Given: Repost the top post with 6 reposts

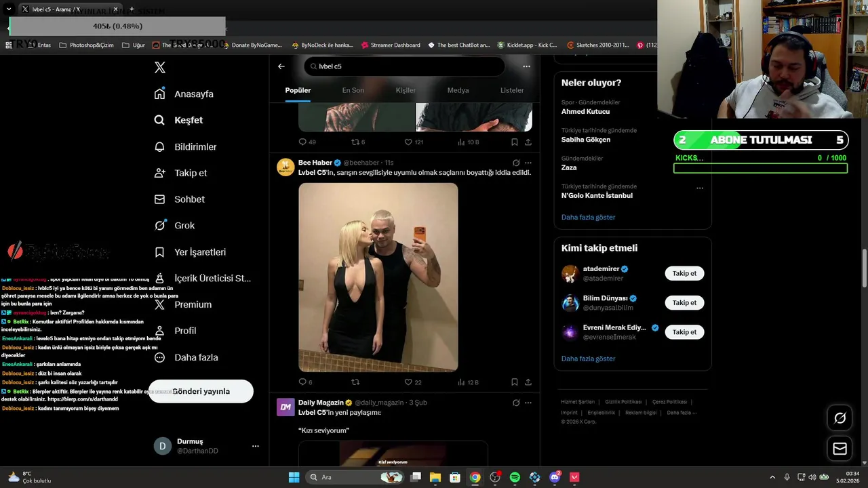Looking at the screenshot, I should (358, 142).
